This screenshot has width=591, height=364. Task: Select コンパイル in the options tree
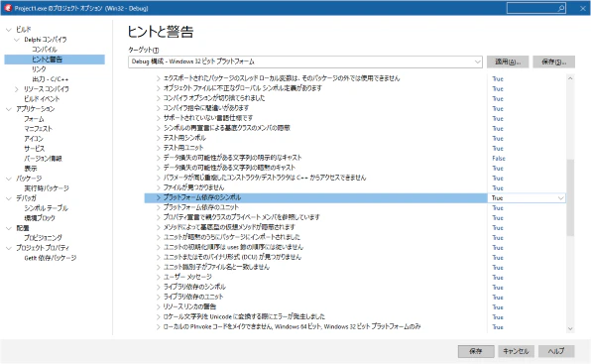point(45,50)
